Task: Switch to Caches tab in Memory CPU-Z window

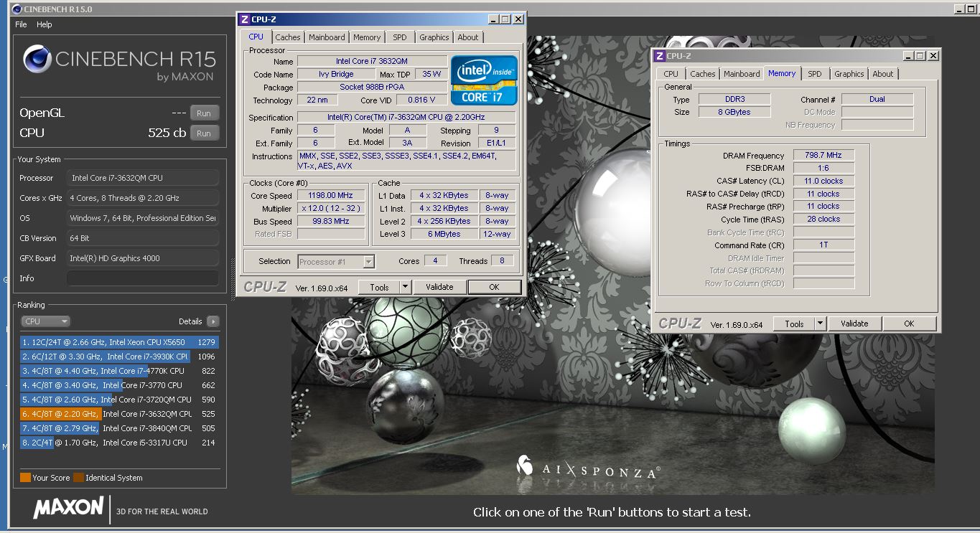Action: [x=703, y=74]
